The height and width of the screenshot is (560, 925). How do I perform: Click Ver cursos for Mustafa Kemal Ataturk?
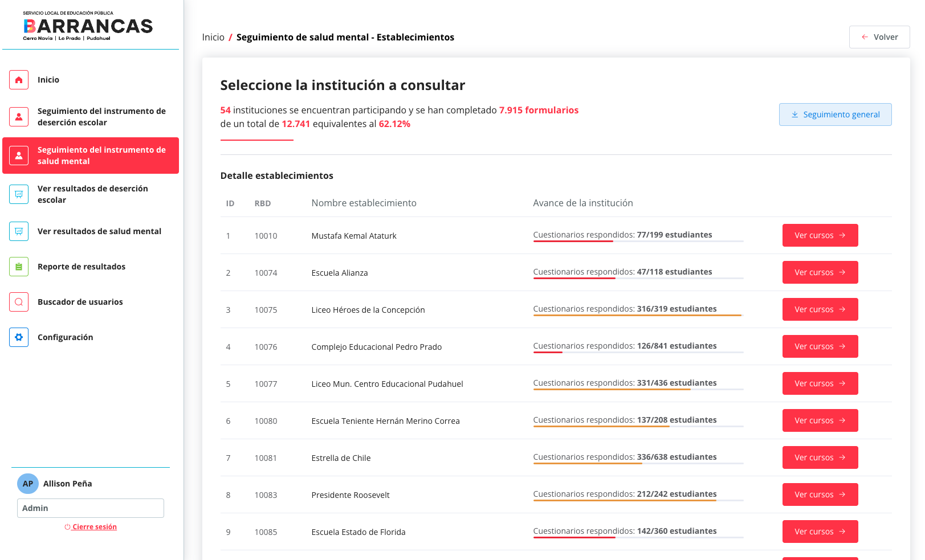coord(820,235)
